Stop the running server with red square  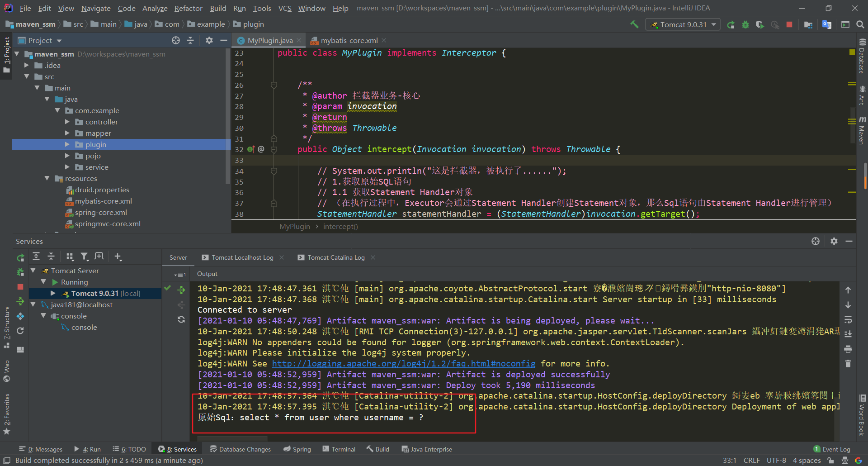tap(789, 25)
